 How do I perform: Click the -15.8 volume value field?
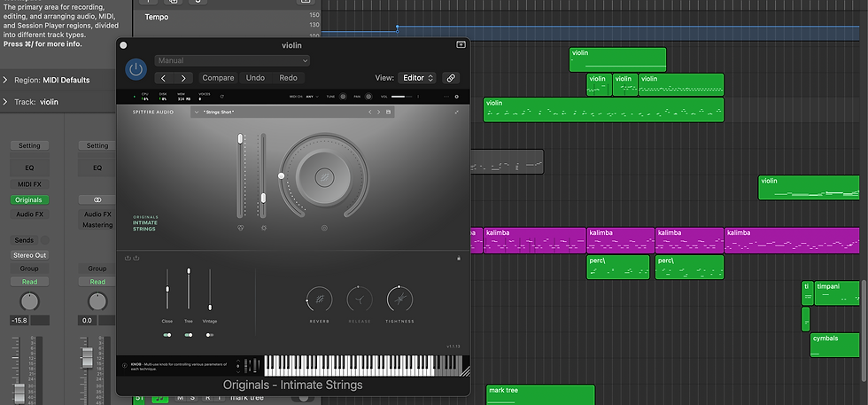click(19, 320)
